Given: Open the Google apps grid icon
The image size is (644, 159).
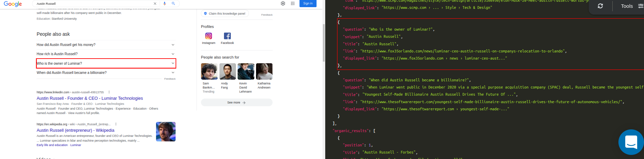Looking at the screenshot, I should [x=293, y=3].
